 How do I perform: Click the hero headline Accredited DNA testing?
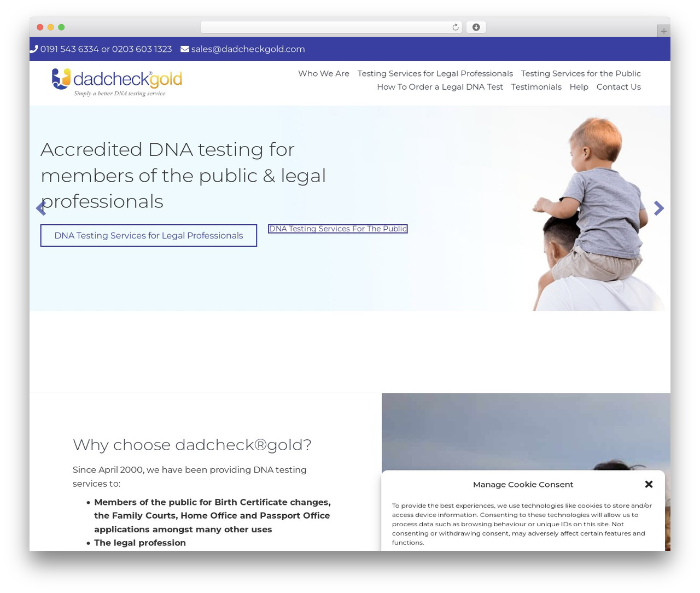coord(183,175)
